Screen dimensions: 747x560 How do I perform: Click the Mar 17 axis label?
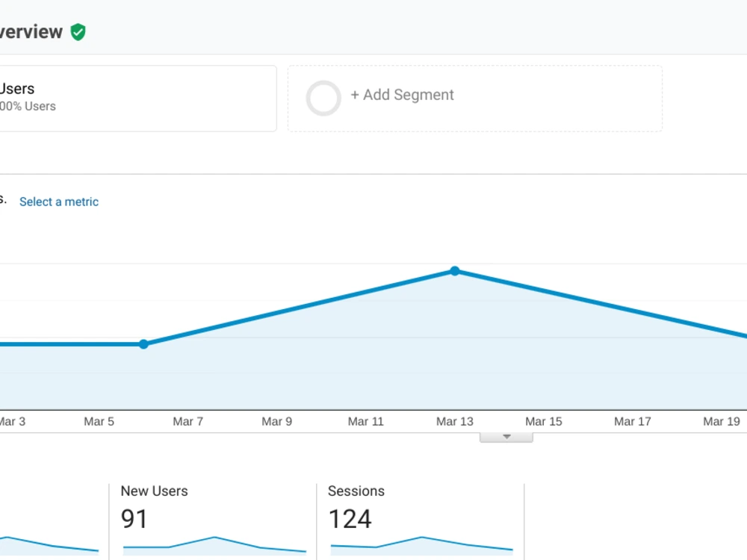click(x=632, y=421)
